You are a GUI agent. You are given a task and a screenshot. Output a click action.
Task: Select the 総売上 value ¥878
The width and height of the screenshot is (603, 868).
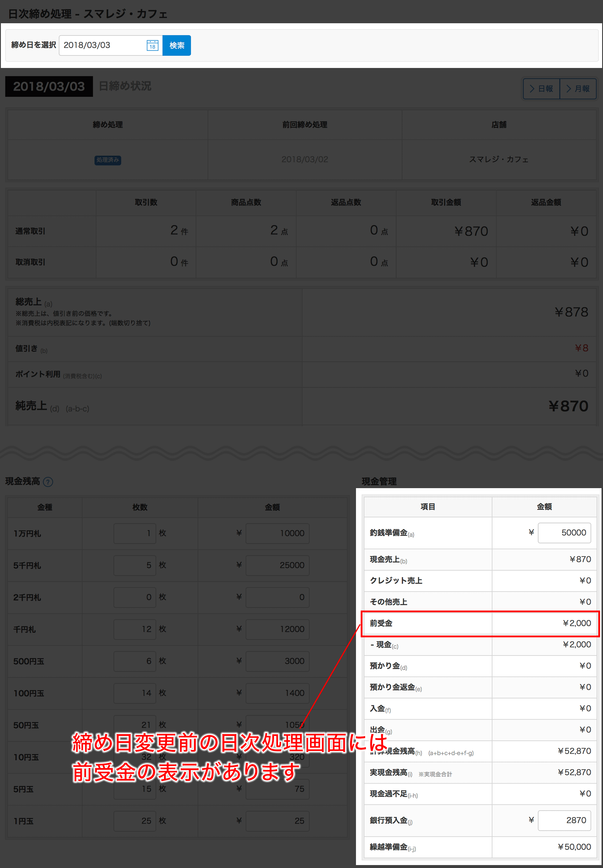click(x=571, y=312)
